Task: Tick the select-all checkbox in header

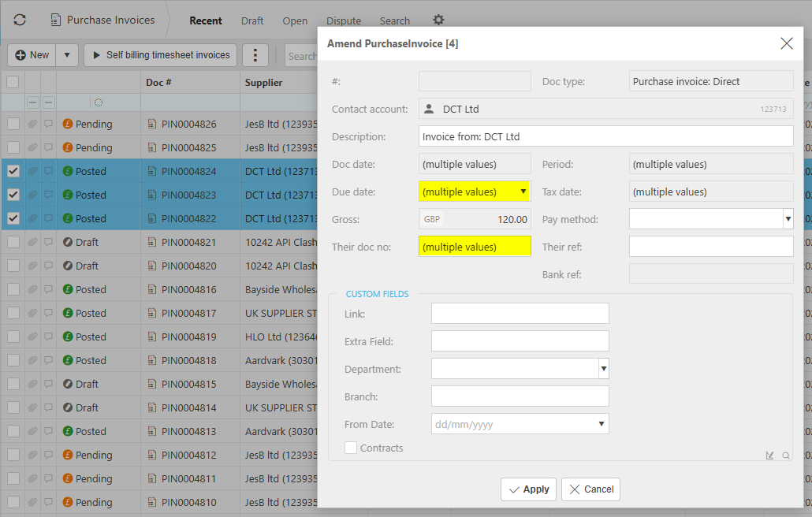Action: (x=13, y=82)
